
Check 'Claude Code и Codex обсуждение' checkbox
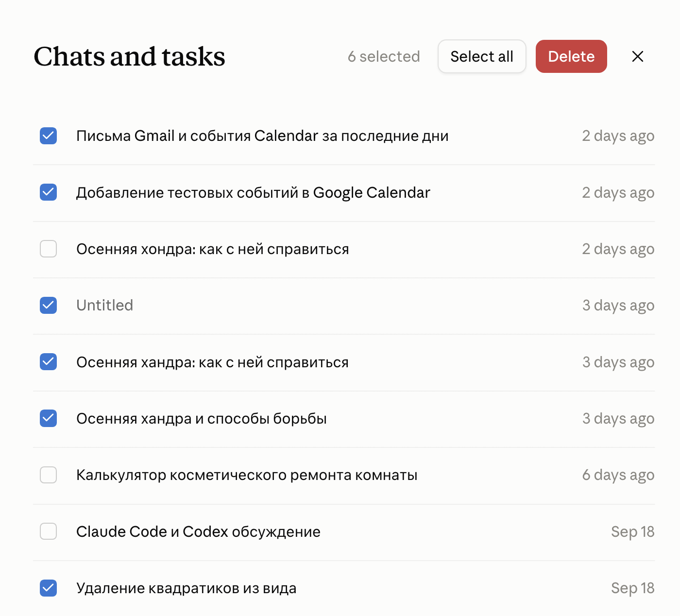(x=48, y=531)
